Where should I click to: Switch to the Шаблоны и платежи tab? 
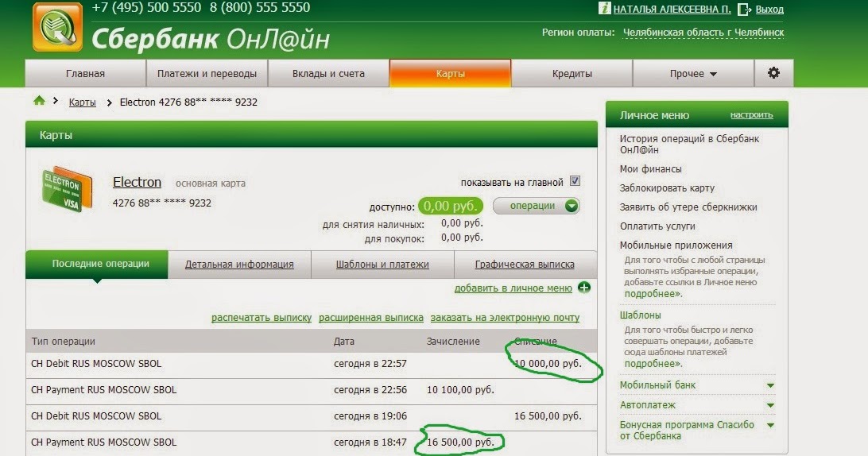[x=382, y=265]
